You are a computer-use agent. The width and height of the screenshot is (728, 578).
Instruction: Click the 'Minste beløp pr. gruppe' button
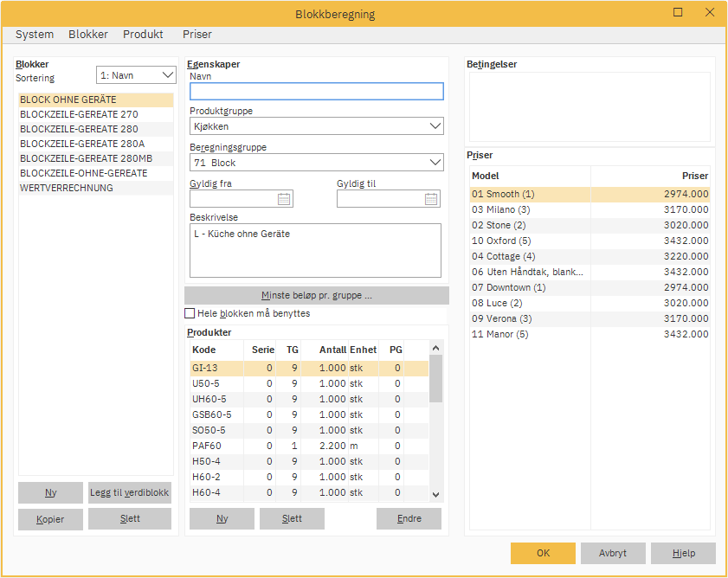pyautogui.click(x=316, y=296)
